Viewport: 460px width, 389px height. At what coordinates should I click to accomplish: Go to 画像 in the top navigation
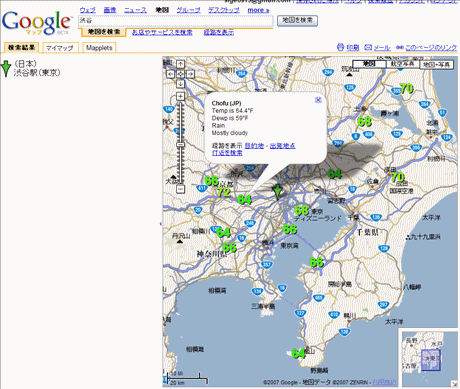coord(110,10)
